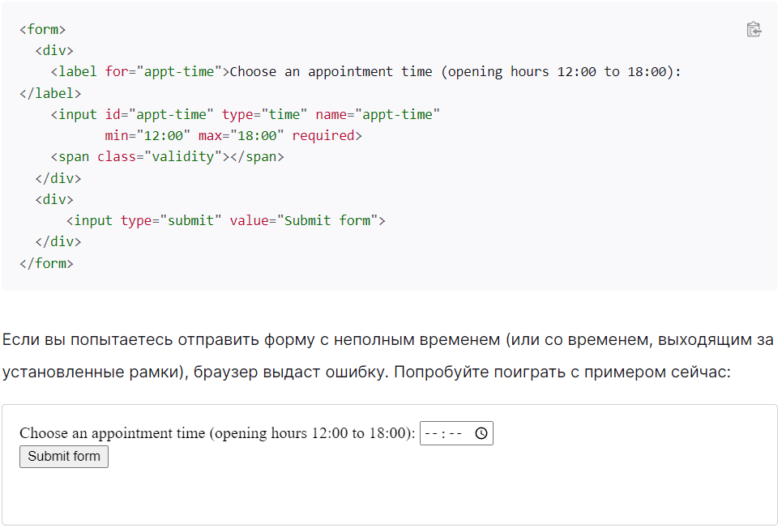Click the for="appt-time" attribute in the label tag
The height and width of the screenshot is (532, 782).
(x=163, y=72)
